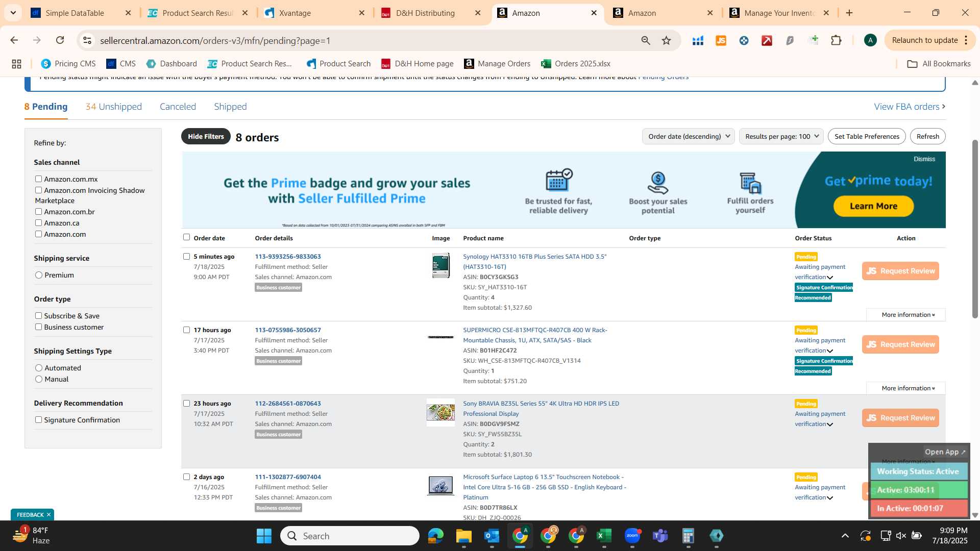Check the Amazon.com.mx sales channel filter
980x551 pixels.
pyautogui.click(x=38, y=179)
